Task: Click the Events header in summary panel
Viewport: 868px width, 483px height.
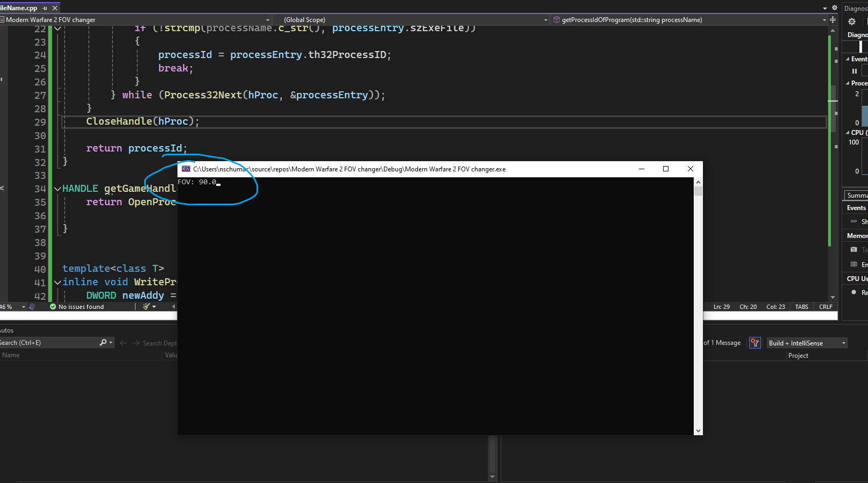Action: click(856, 208)
